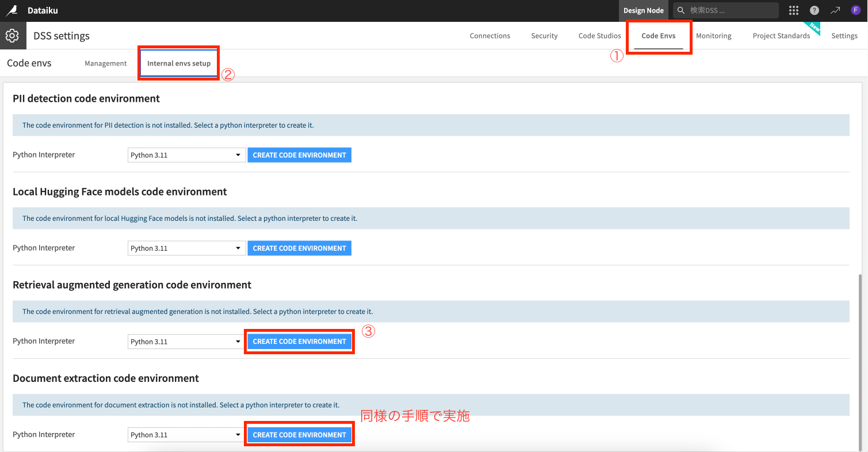Screen dimensions: 868x452
Task: Click the DSS settings heading
Action: pyautogui.click(x=62, y=36)
